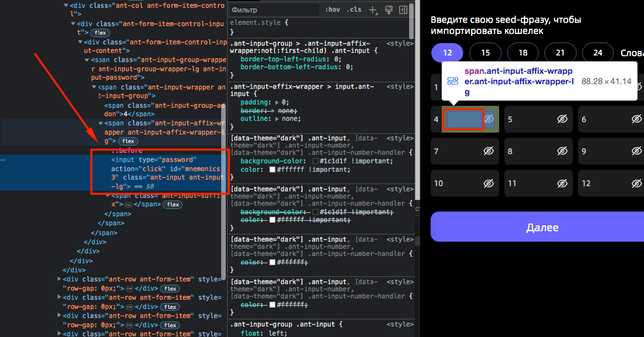Viewport: 644px width, 337px height.
Task: Click the element state paintbrush icon
Action: click(x=389, y=10)
